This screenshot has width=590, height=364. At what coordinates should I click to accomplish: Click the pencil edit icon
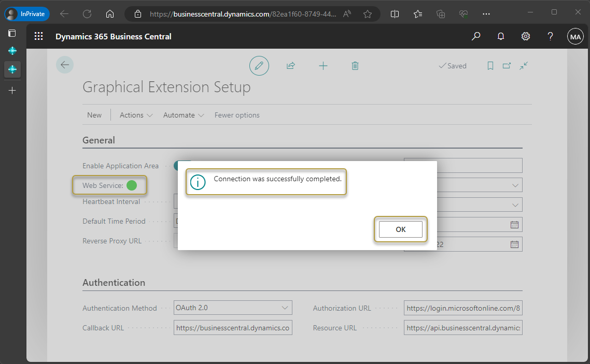click(x=259, y=66)
